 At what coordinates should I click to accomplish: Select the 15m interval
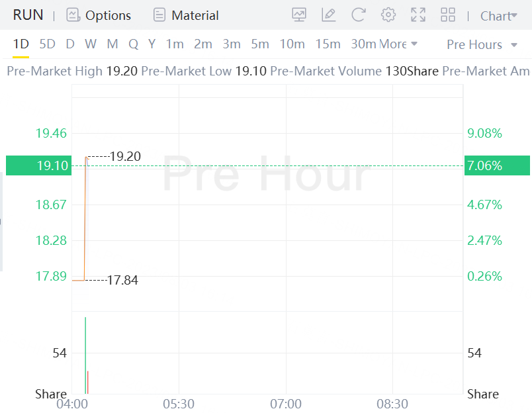coord(328,44)
